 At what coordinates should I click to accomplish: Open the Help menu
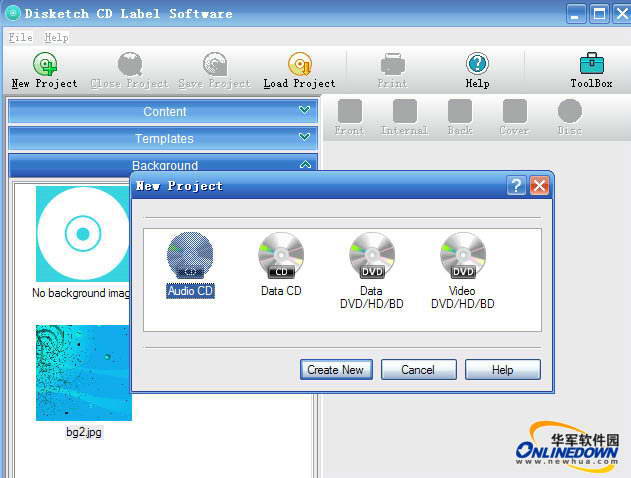[56, 37]
